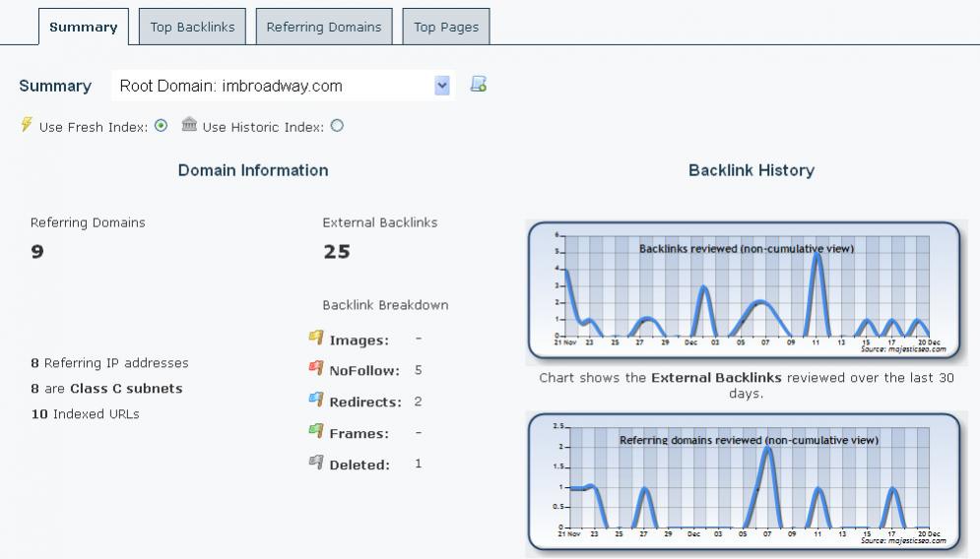
Task: Click the Root Domain imbroadway.com combo box
Action: [276, 86]
